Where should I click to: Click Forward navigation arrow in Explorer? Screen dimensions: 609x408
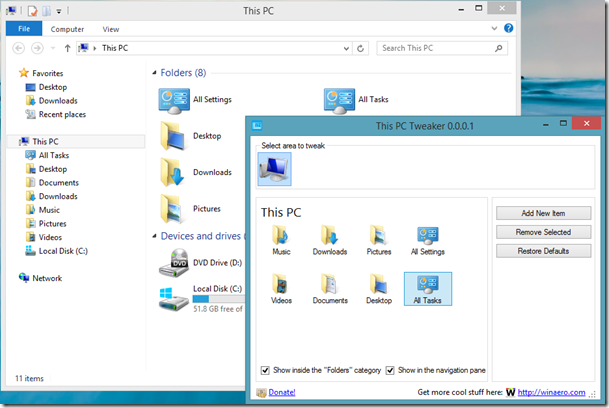37,48
